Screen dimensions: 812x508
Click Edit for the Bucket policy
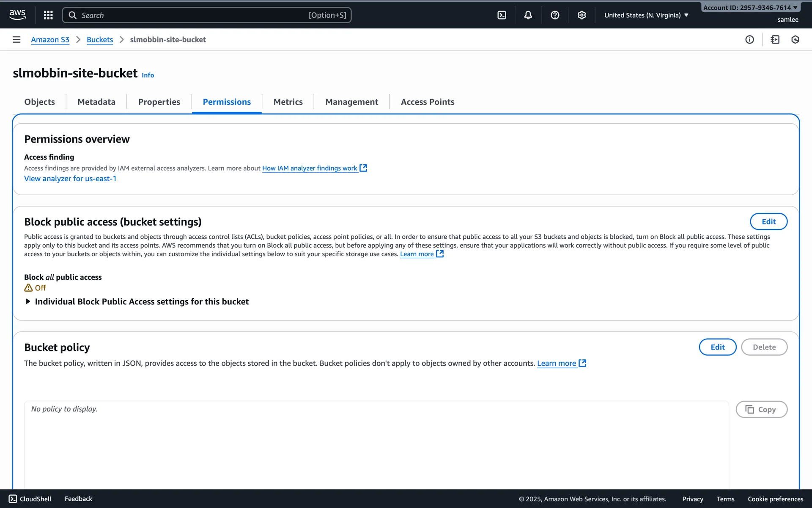[717, 347]
